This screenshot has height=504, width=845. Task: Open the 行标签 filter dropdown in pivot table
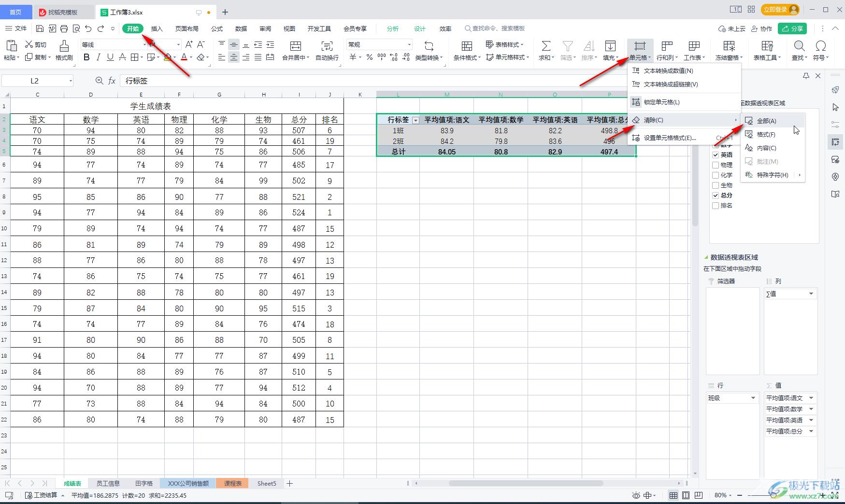415,120
